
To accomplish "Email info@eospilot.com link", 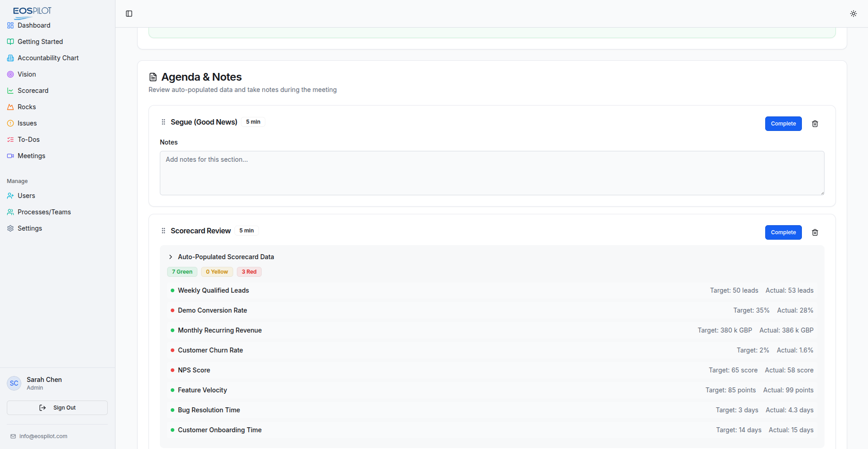I will (43, 436).
